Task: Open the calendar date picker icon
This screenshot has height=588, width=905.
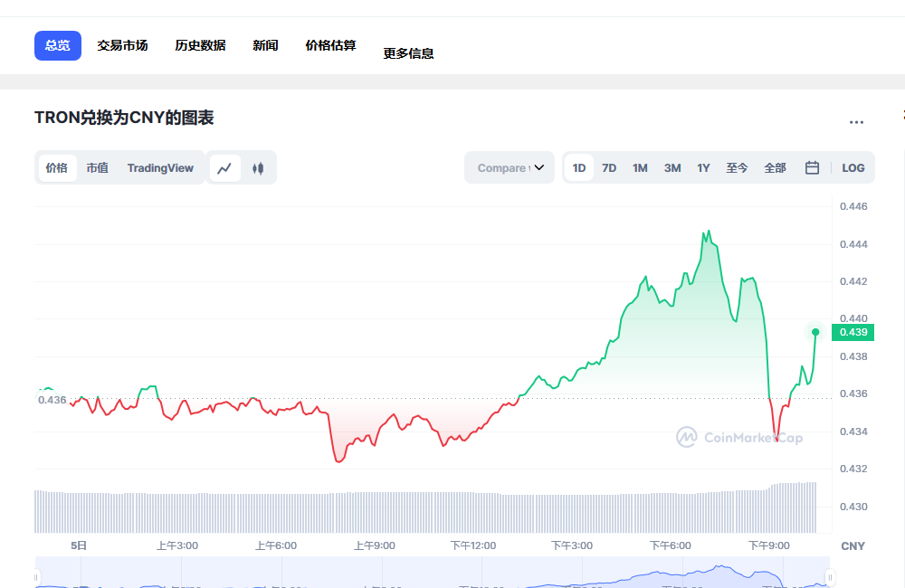Action: point(812,168)
